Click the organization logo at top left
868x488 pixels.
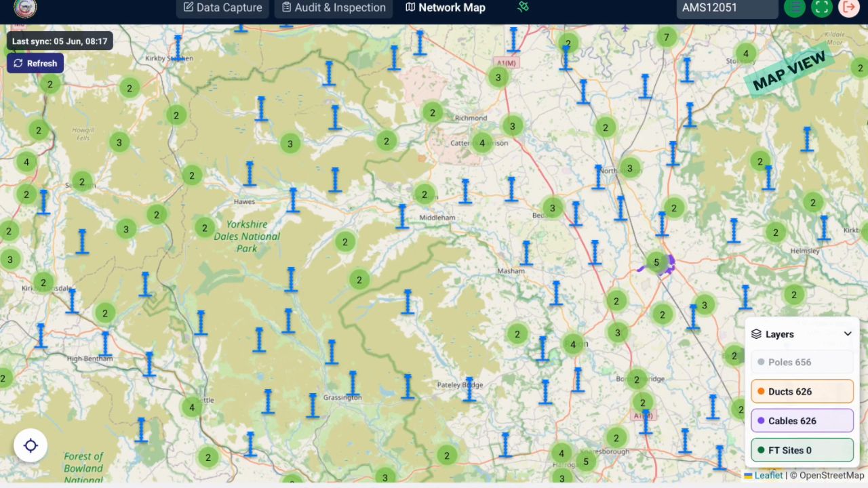[25, 7]
